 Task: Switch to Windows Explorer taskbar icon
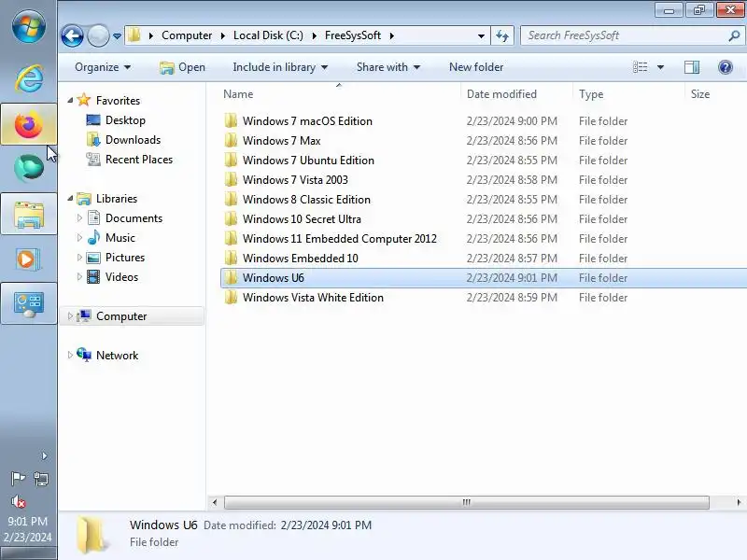click(29, 214)
